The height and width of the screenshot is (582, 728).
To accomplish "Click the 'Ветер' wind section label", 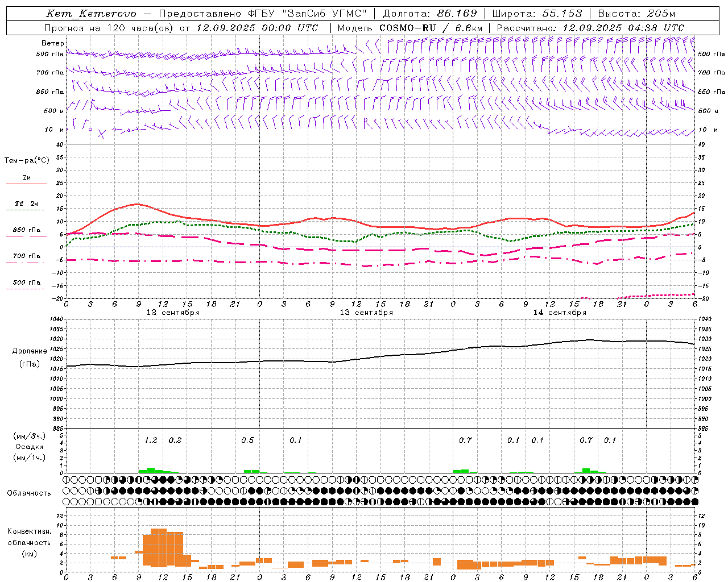I will click(x=53, y=43).
